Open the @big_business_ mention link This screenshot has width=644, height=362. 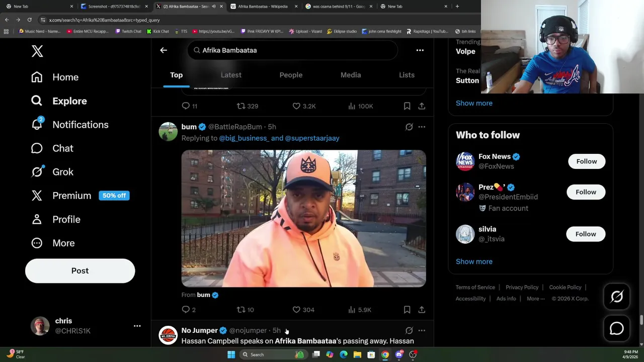(244, 138)
